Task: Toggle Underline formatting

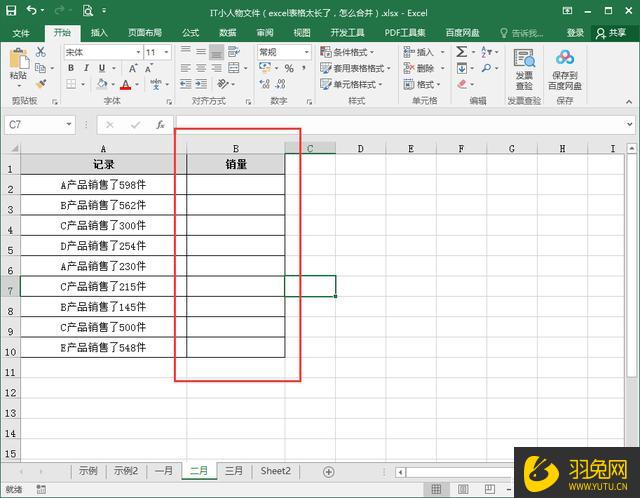Action: pyautogui.click(x=102, y=68)
